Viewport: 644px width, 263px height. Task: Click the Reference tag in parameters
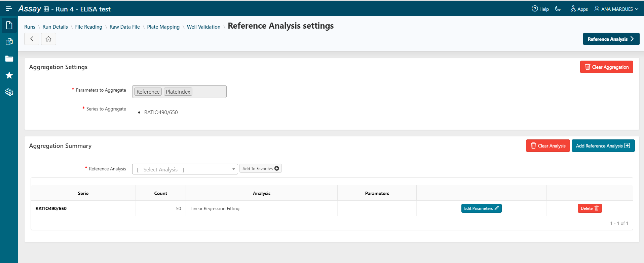coord(148,92)
